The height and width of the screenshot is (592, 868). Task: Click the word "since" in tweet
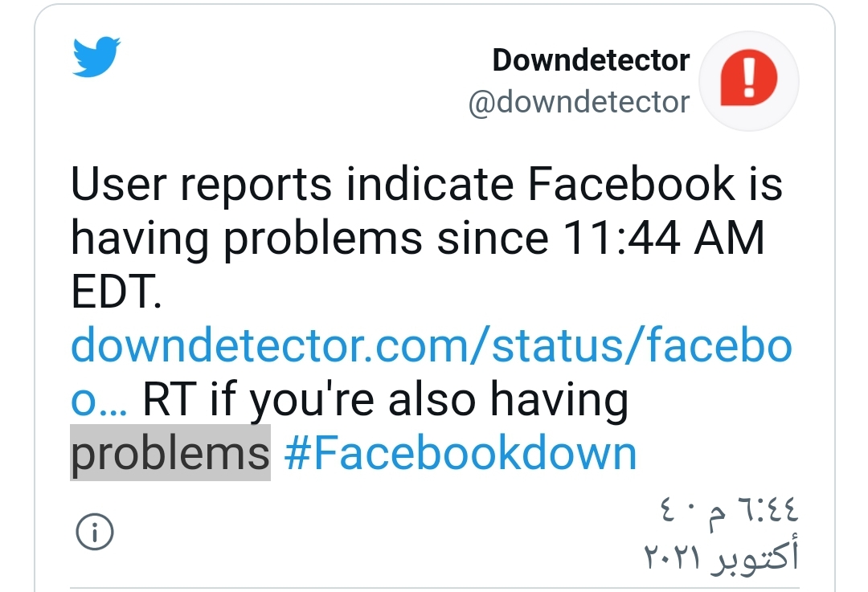coord(487,239)
